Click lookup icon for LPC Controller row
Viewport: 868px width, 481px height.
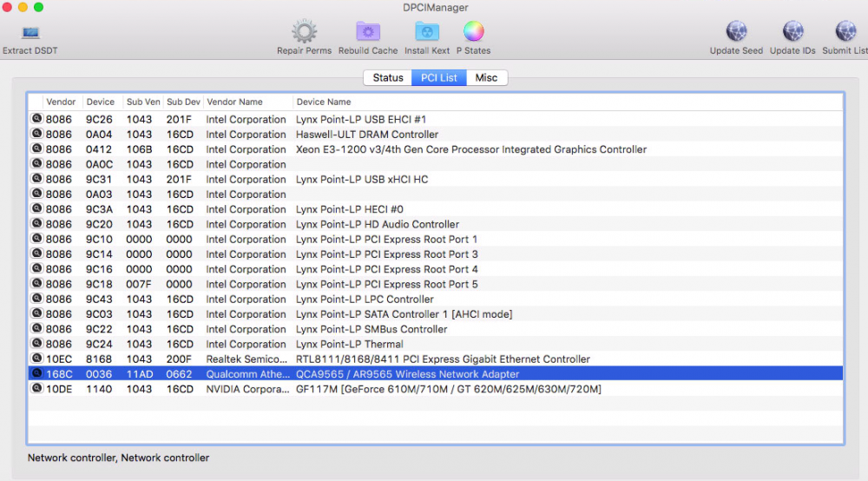36,298
